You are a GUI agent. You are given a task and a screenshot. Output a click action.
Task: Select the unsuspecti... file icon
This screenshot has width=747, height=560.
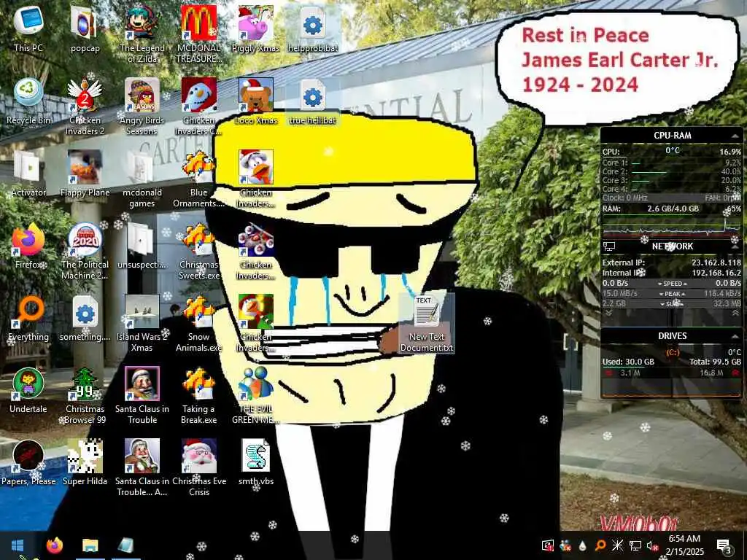coord(142,246)
